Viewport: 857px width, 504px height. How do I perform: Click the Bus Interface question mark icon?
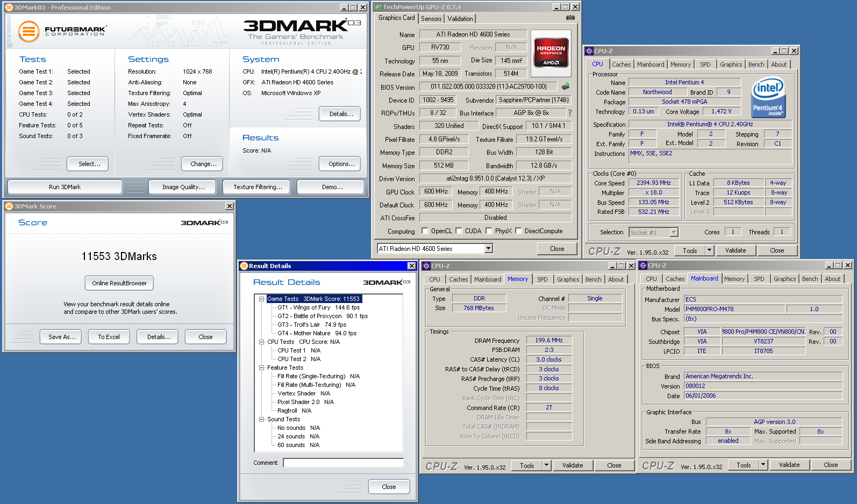point(570,113)
